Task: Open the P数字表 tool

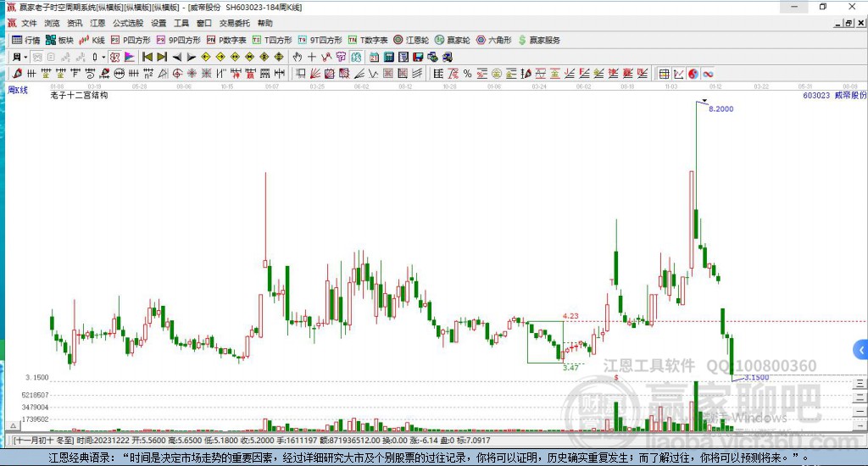Action: tap(226, 40)
